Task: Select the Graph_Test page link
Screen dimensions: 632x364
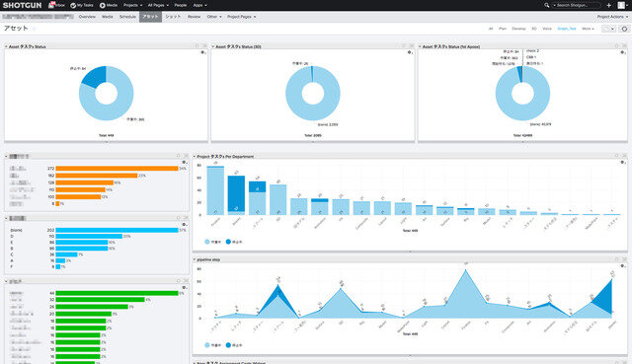Action: pos(566,29)
